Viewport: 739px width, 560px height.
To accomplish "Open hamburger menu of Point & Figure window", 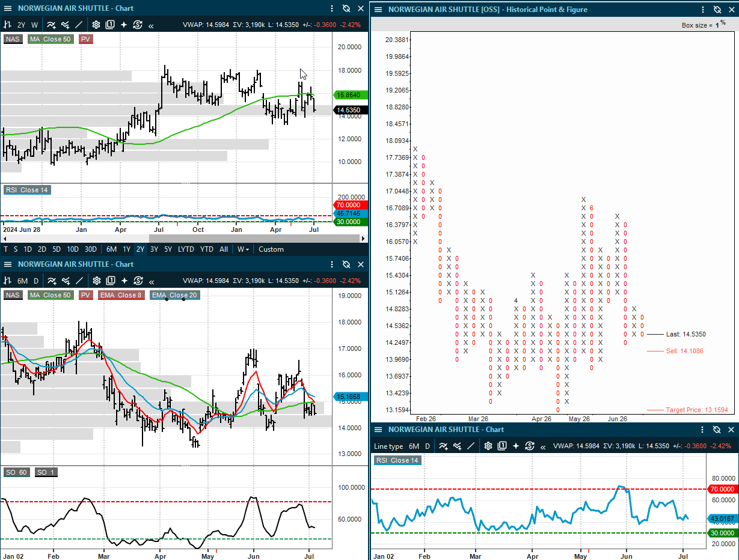I will point(378,10).
